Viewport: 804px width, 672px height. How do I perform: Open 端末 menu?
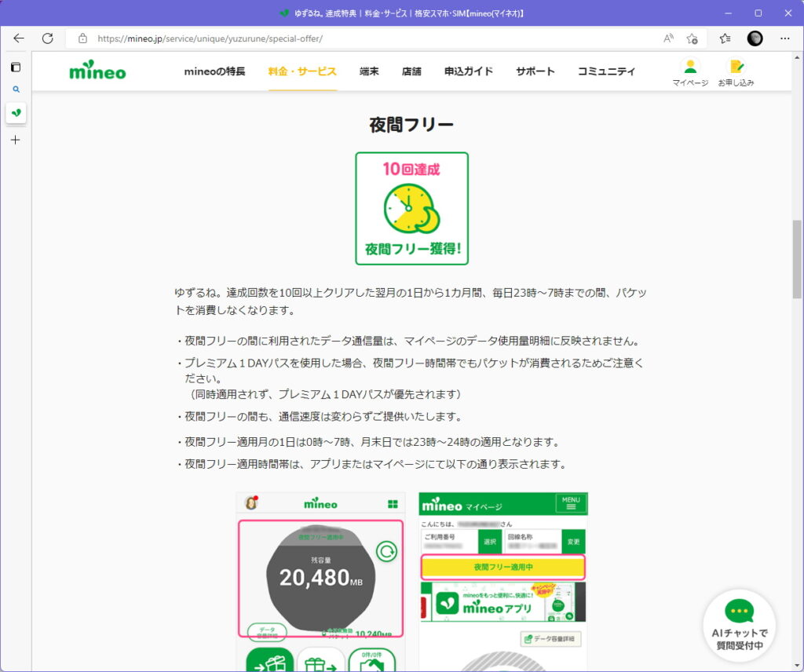[369, 71]
